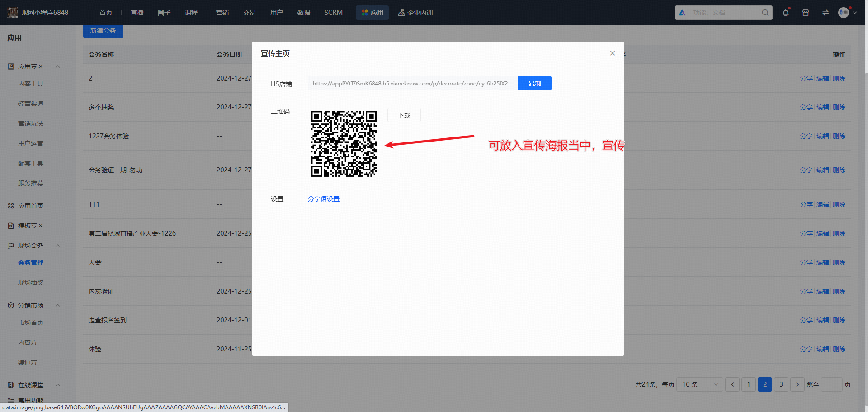Open the 数据 top menu
Viewport: 868px width, 412px height.
point(304,13)
